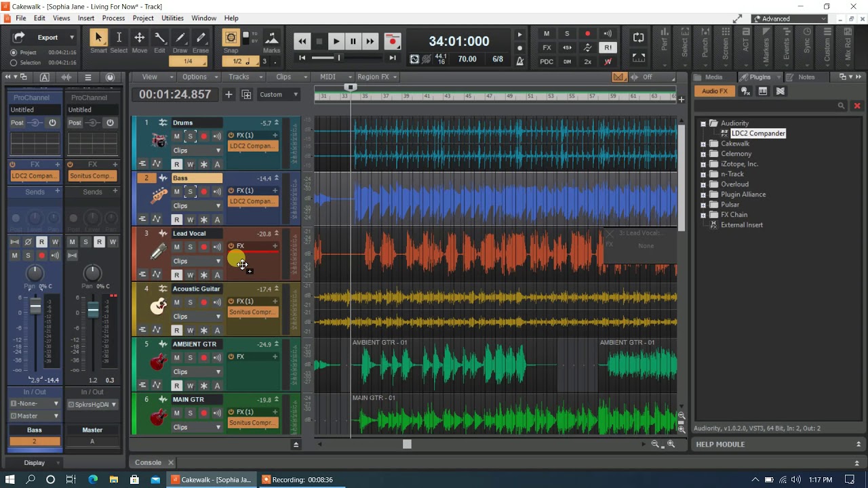Select the Project radio button
The width and height of the screenshot is (868, 488).
[14, 52]
